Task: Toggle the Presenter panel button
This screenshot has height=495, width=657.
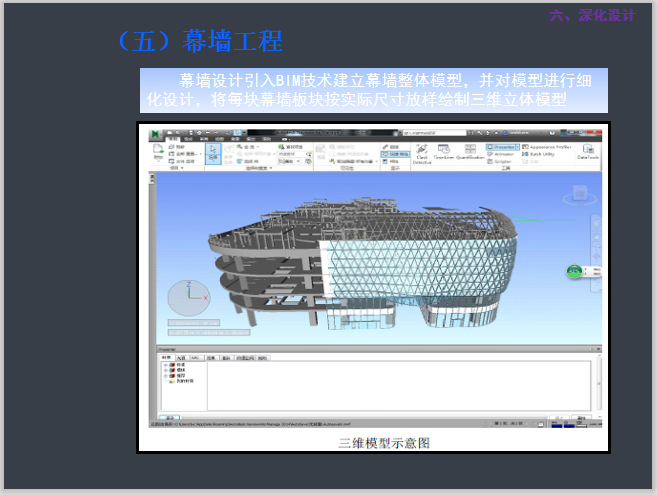Action: tap(506, 146)
